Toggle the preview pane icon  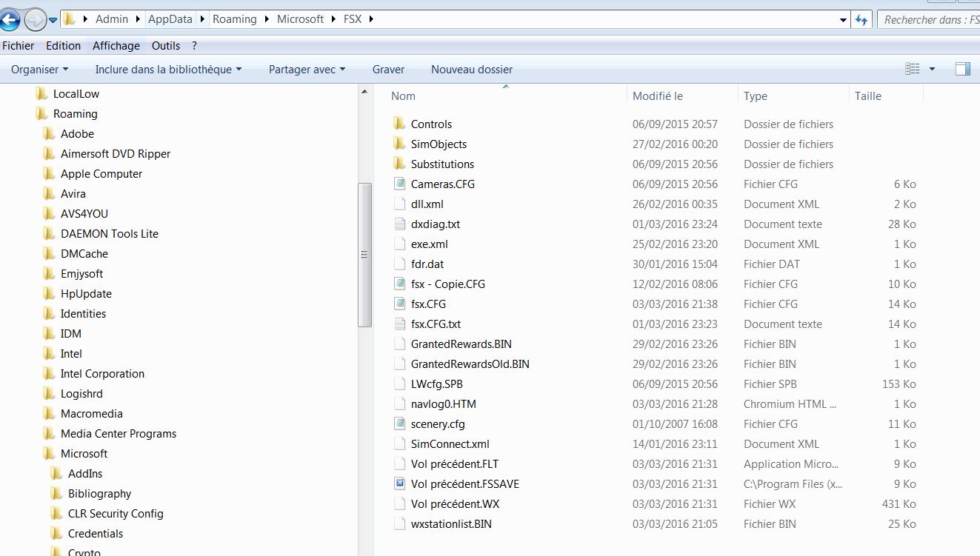click(x=963, y=69)
